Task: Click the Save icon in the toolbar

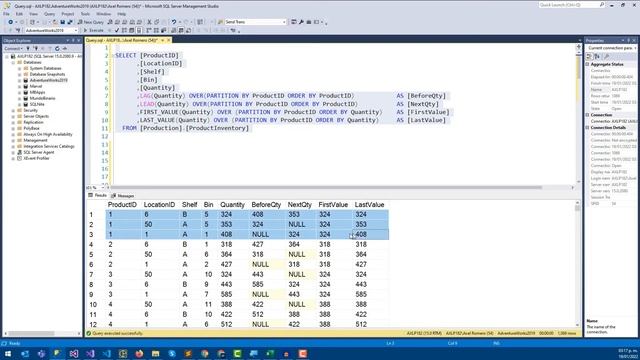Action: (62, 22)
